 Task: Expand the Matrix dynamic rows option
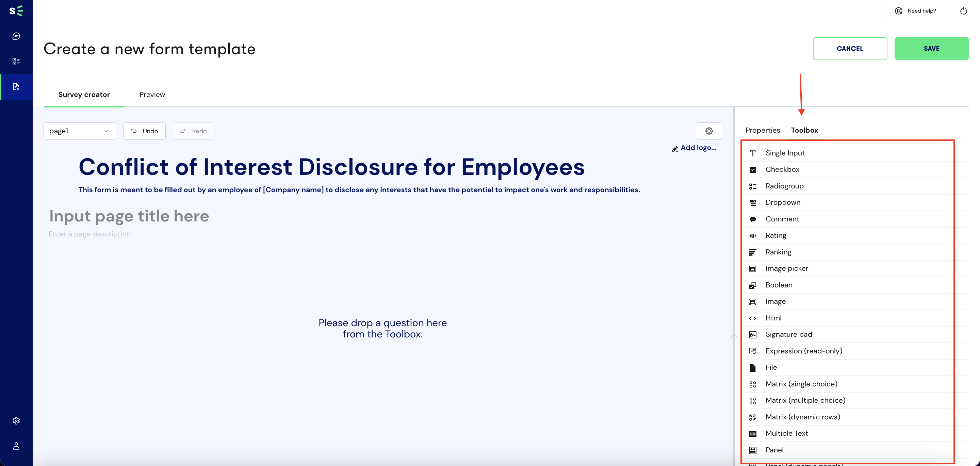click(802, 417)
